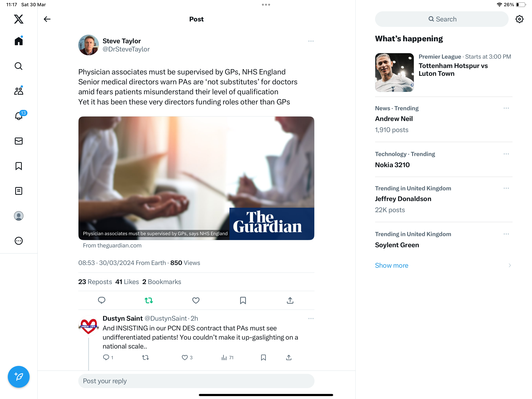
Task: Focus the Post your reply field
Action: tap(196, 381)
